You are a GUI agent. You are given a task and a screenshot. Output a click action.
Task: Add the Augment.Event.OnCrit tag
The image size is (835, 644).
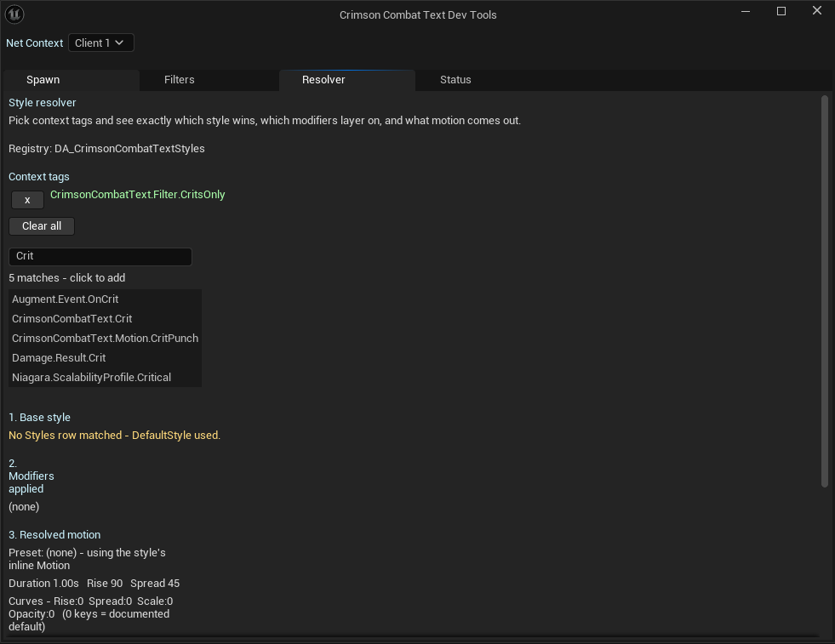(x=105, y=299)
